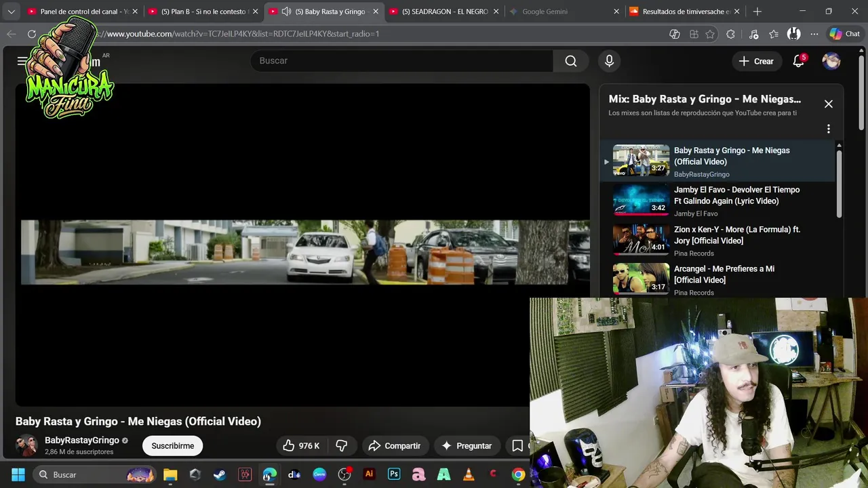This screenshot has height=488, width=868.
Task: Start YouTube voice search with microphone
Action: pos(609,61)
